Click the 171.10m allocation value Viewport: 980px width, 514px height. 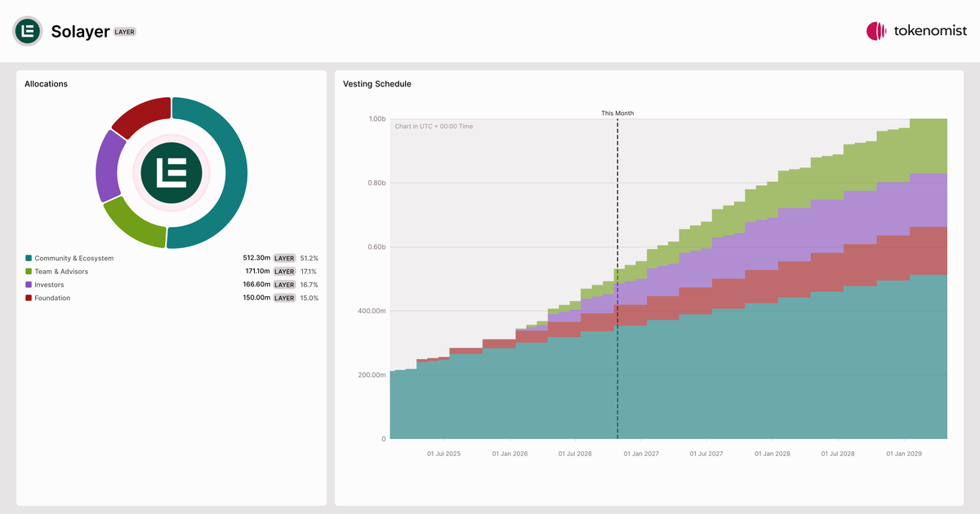click(257, 272)
